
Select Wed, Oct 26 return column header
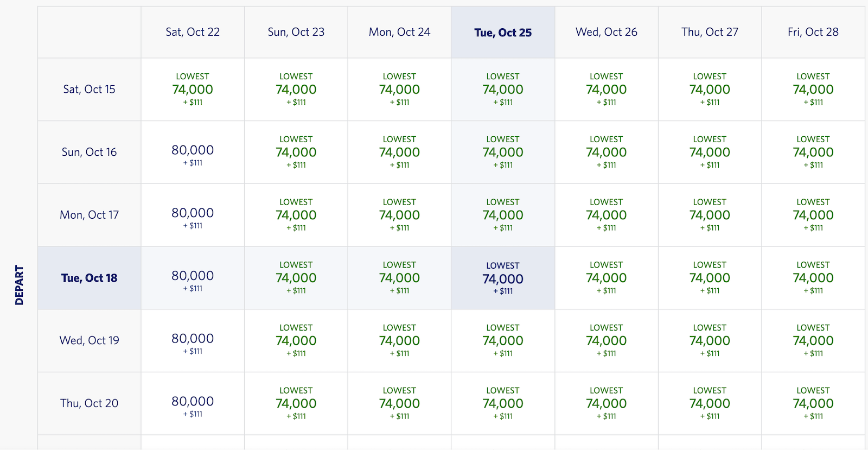coord(607,33)
